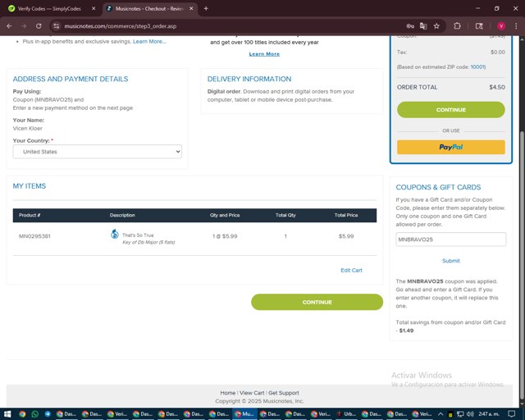Image resolution: width=525 pixels, height=420 pixels.
Task: Click the $4.50 order total amount
Action: (x=497, y=87)
